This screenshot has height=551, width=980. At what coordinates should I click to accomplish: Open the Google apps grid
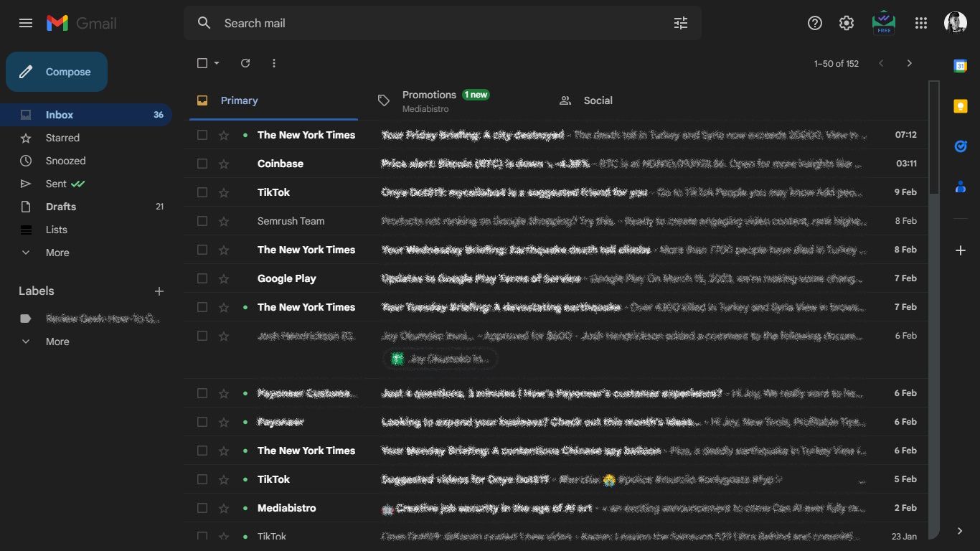coord(920,22)
